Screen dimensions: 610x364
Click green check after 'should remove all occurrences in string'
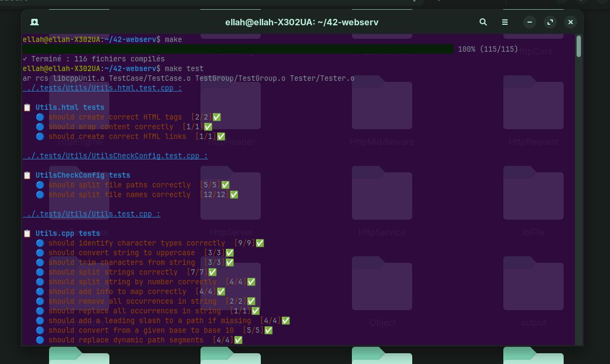click(251, 302)
